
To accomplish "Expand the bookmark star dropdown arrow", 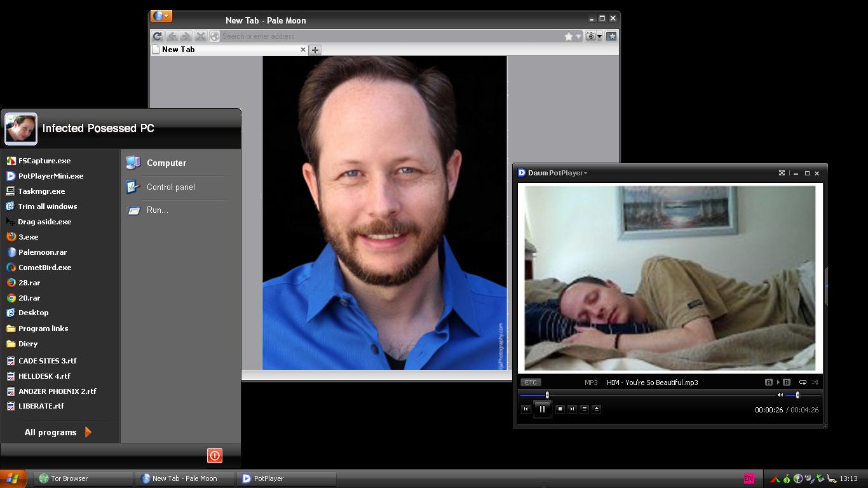I will [578, 36].
